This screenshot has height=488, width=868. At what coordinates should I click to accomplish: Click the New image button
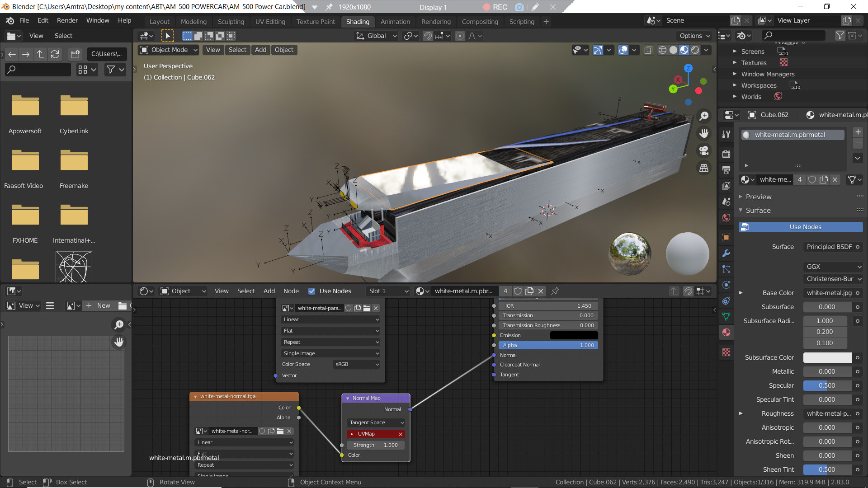click(x=99, y=305)
